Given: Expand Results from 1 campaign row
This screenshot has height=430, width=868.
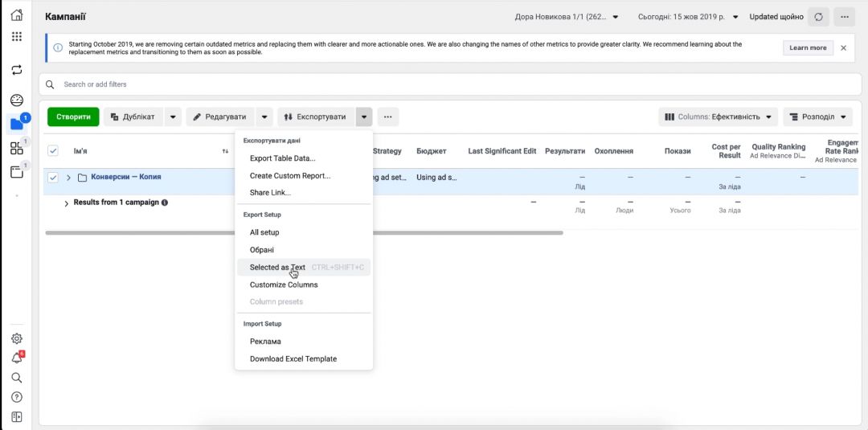Looking at the screenshot, I should [x=66, y=203].
